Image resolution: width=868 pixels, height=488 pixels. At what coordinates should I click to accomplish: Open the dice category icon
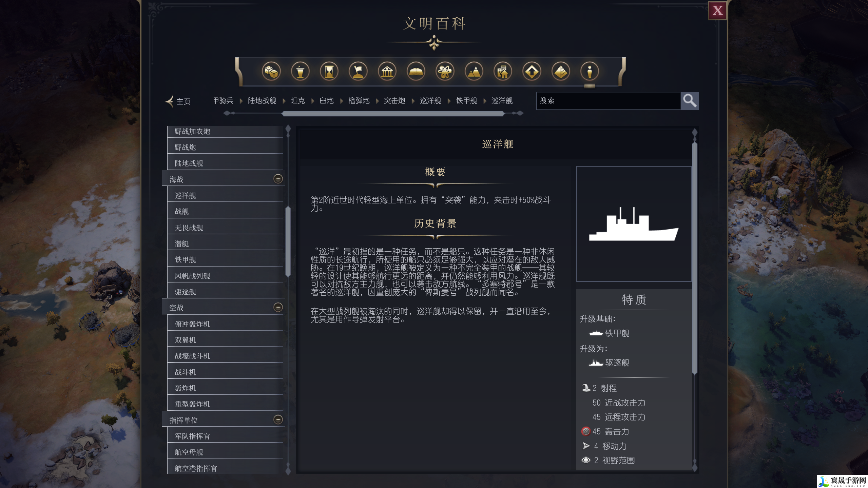click(271, 72)
